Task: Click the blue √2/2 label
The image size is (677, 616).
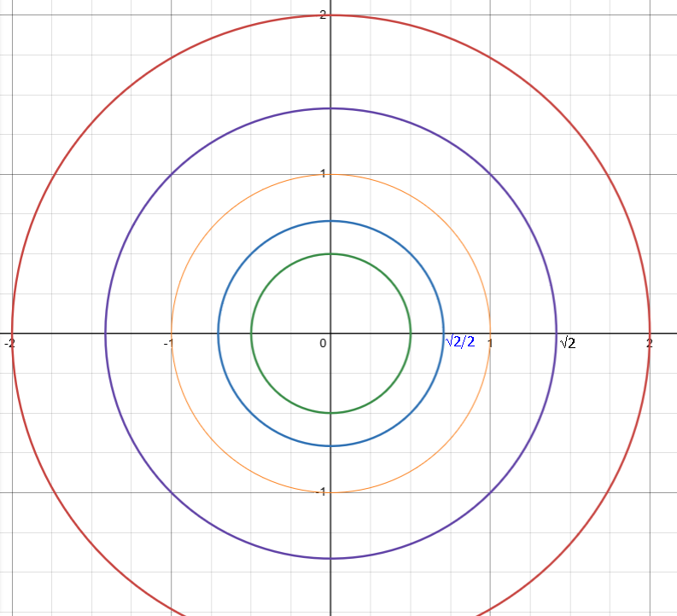Action: tap(460, 342)
